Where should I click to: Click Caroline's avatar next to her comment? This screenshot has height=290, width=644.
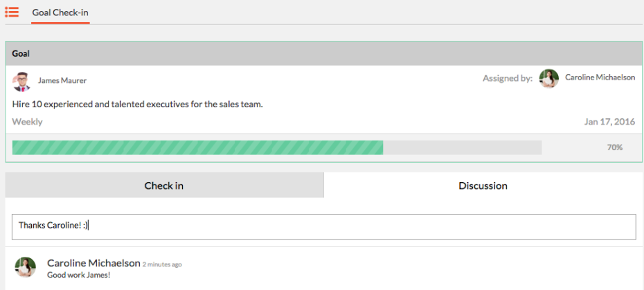pyautogui.click(x=26, y=267)
